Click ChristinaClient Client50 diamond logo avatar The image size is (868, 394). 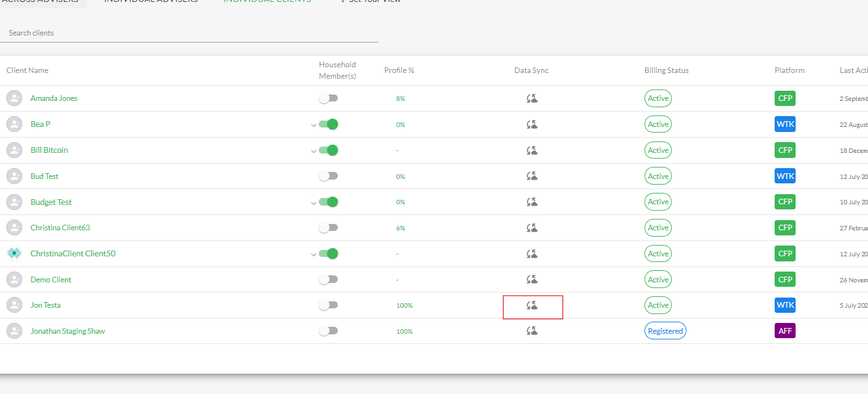click(14, 254)
